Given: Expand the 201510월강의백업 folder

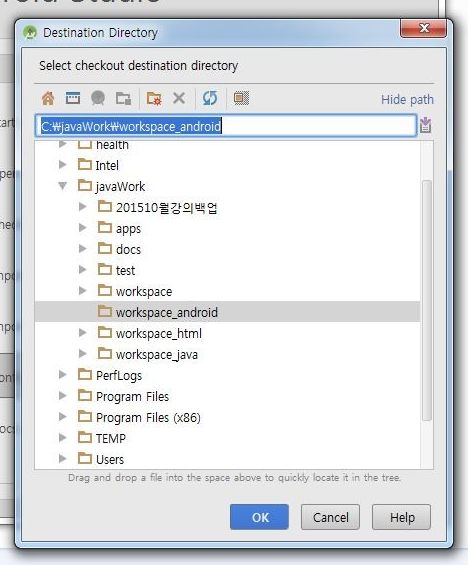Looking at the screenshot, I should (83, 207).
